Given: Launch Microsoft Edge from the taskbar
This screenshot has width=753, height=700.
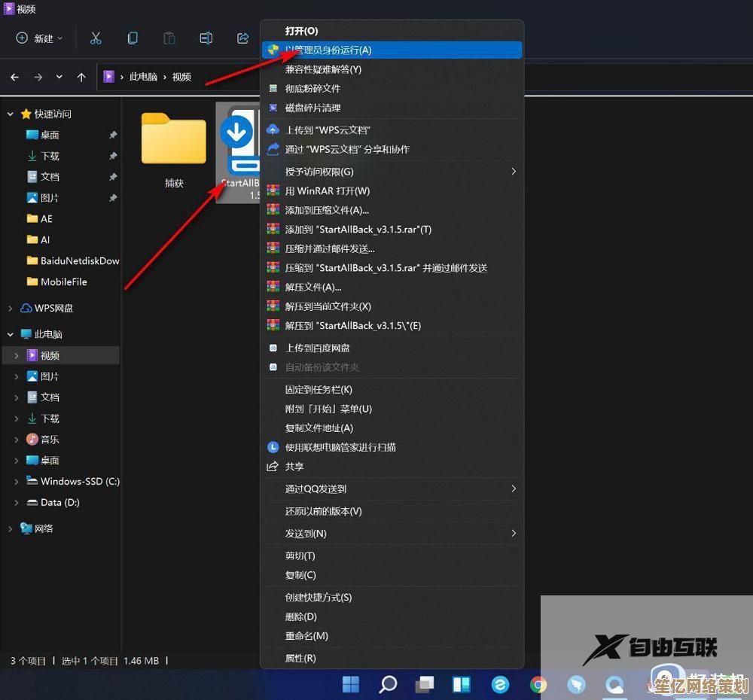Looking at the screenshot, I should point(500,684).
